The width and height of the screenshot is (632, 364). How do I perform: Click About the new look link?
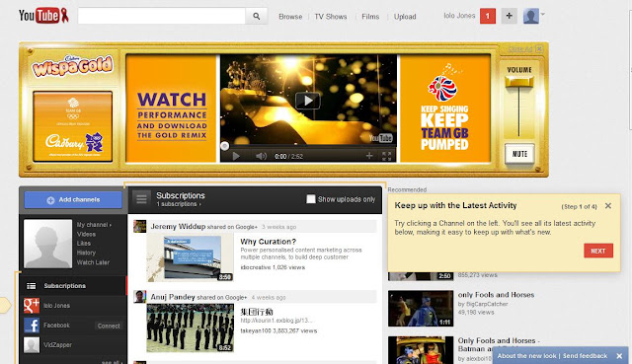pyautogui.click(x=526, y=356)
